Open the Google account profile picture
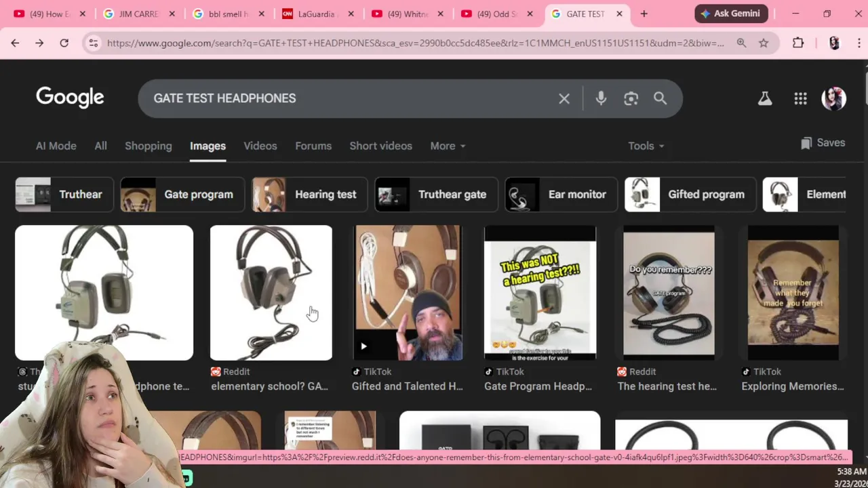The image size is (868, 488). tap(833, 99)
